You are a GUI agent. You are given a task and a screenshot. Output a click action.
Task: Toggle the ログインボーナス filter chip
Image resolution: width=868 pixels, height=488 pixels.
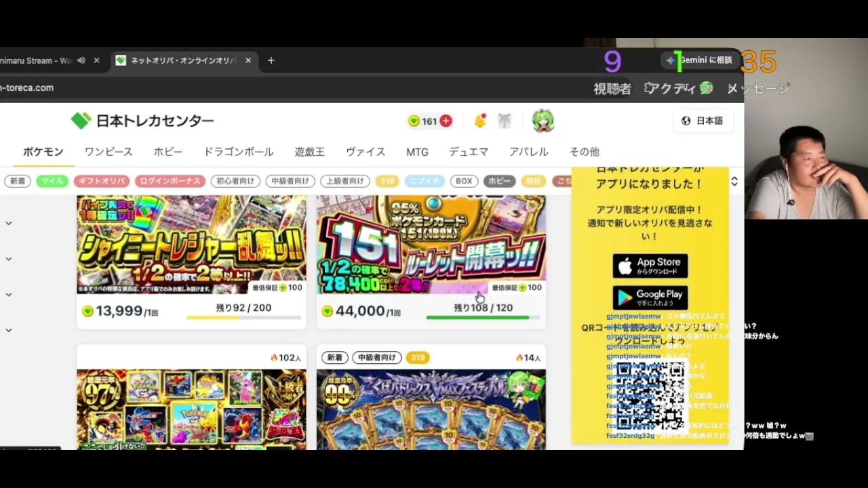click(170, 181)
